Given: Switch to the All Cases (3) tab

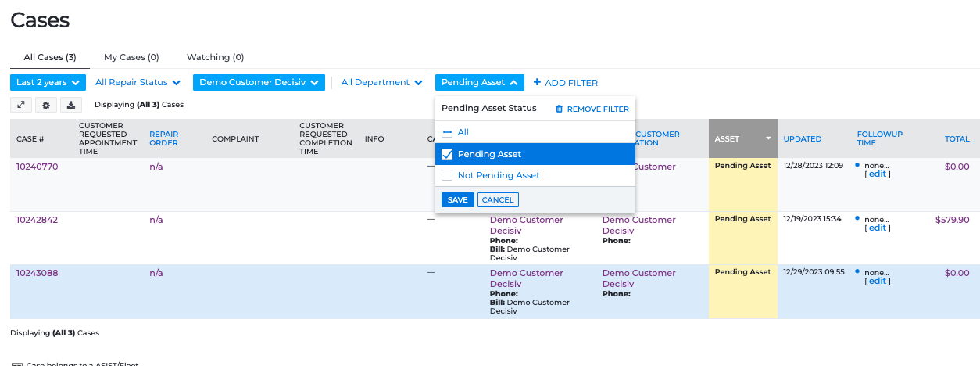Looking at the screenshot, I should pyautogui.click(x=50, y=57).
